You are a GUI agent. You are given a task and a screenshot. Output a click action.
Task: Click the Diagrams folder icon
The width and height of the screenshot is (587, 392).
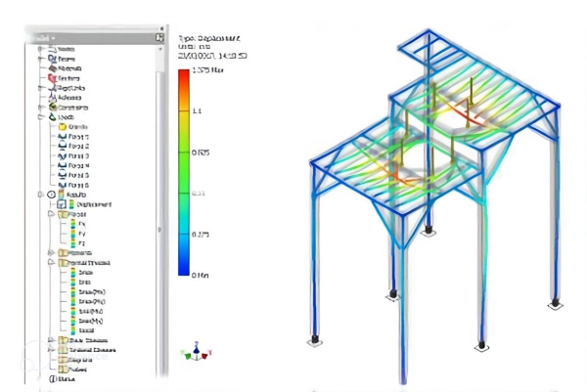coord(63,360)
